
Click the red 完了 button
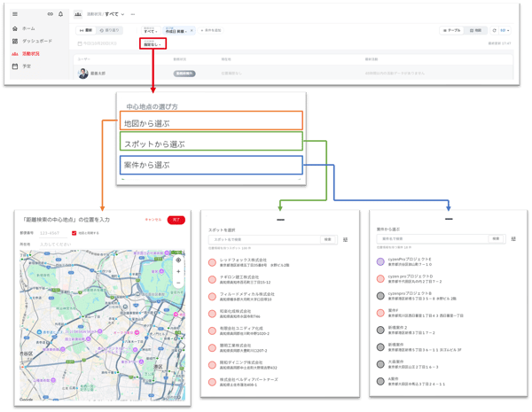coord(176,220)
